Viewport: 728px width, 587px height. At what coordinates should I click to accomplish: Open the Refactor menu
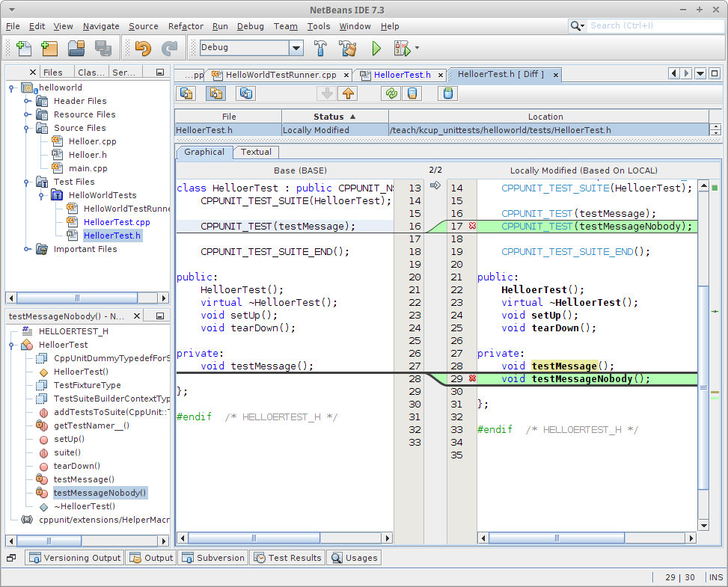click(x=186, y=26)
